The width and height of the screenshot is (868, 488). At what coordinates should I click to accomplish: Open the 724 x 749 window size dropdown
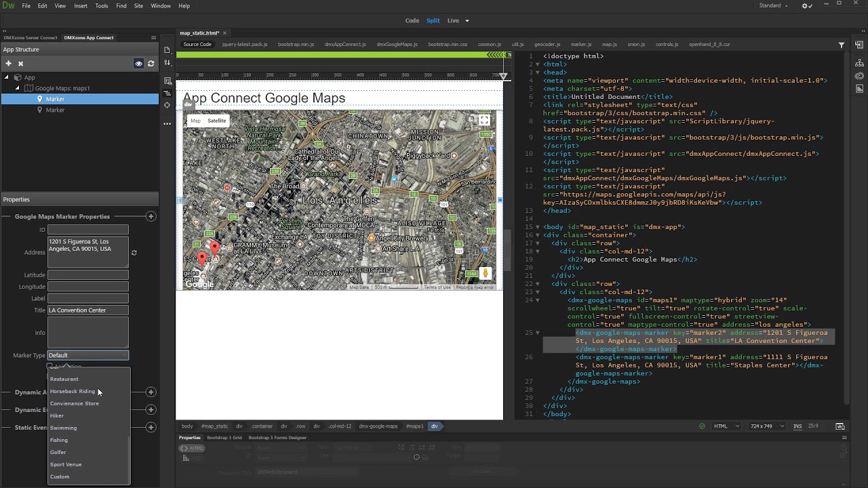pyautogui.click(x=768, y=426)
